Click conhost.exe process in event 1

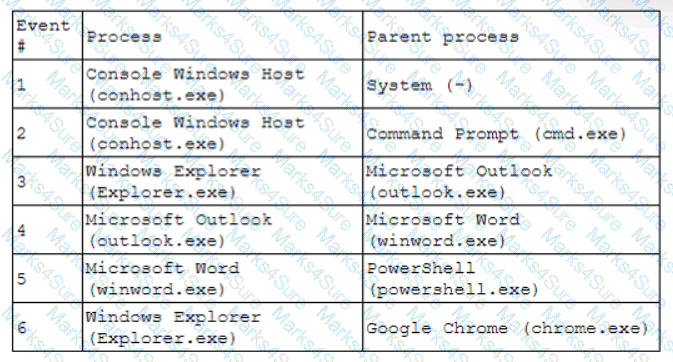click(222, 84)
